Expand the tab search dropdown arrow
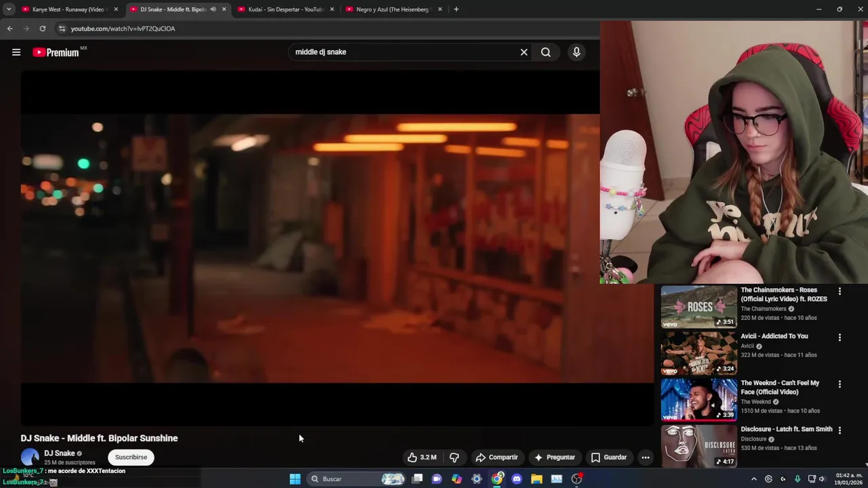The image size is (868, 488). (x=9, y=9)
